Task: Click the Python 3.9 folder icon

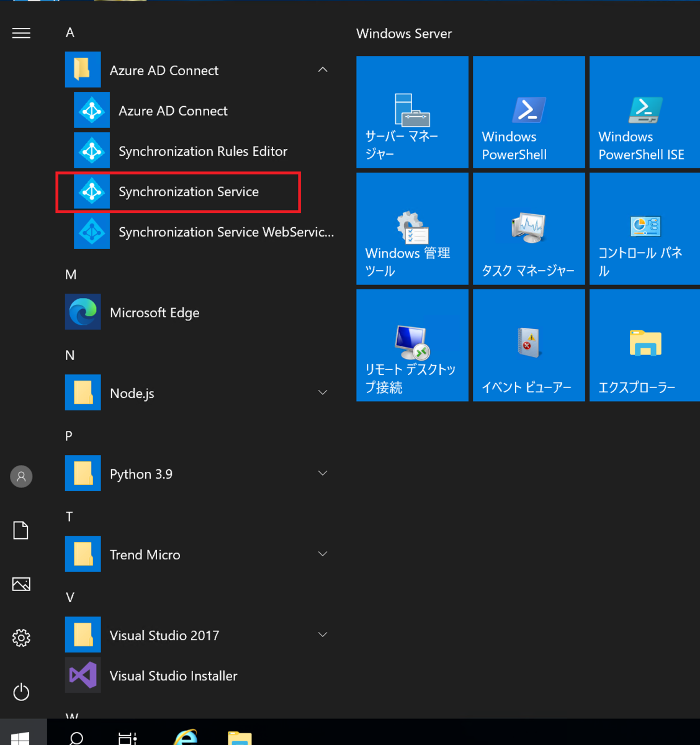Action: pyautogui.click(x=83, y=473)
